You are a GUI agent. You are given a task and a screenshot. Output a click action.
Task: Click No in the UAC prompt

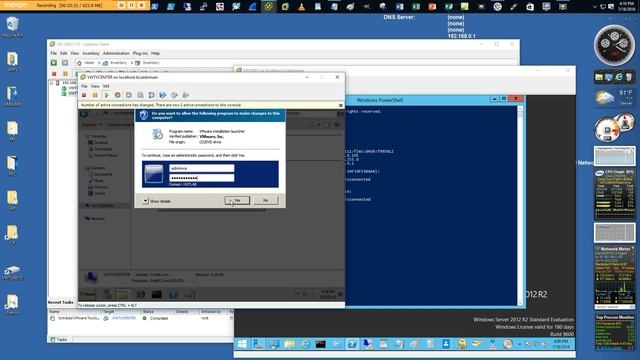266,200
